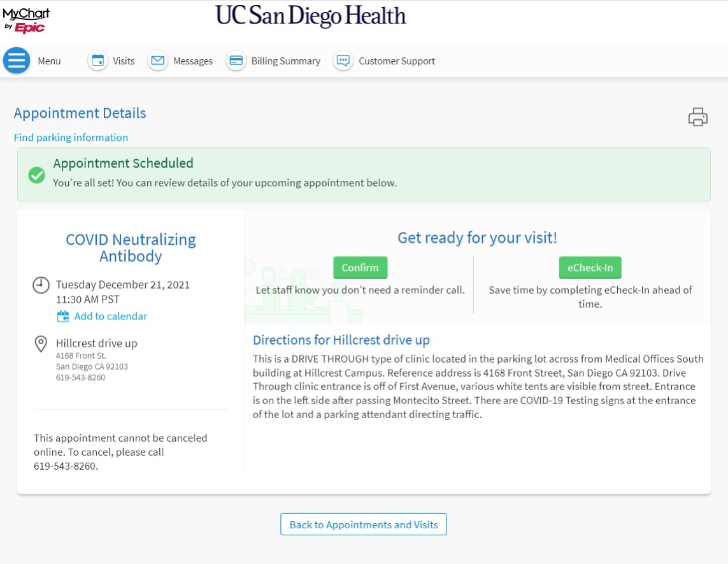728x564 pixels.
Task: Click the green eCheck-In button
Action: coord(590,268)
